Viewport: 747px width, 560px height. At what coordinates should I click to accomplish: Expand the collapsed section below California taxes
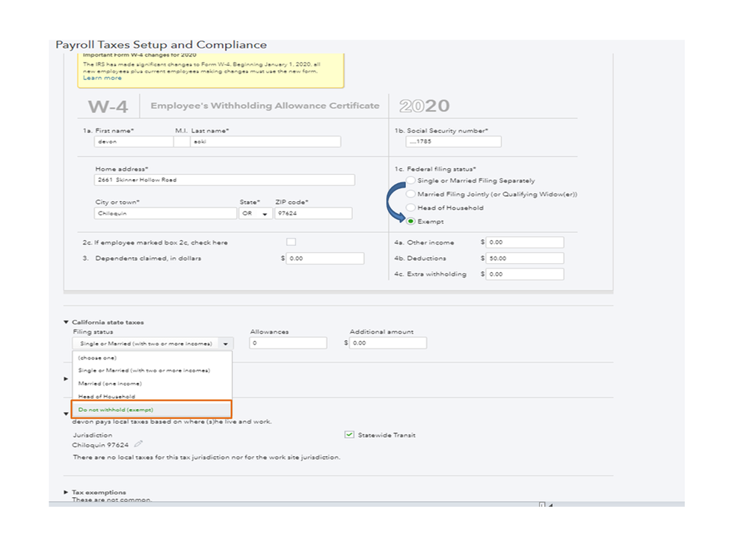pyautogui.click(x=67, y=379)
